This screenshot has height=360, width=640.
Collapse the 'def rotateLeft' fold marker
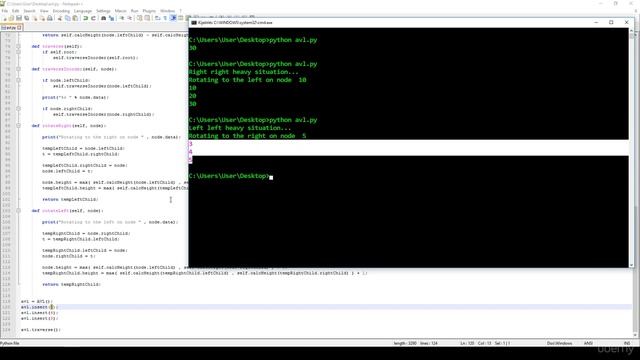tap(18, 211)
